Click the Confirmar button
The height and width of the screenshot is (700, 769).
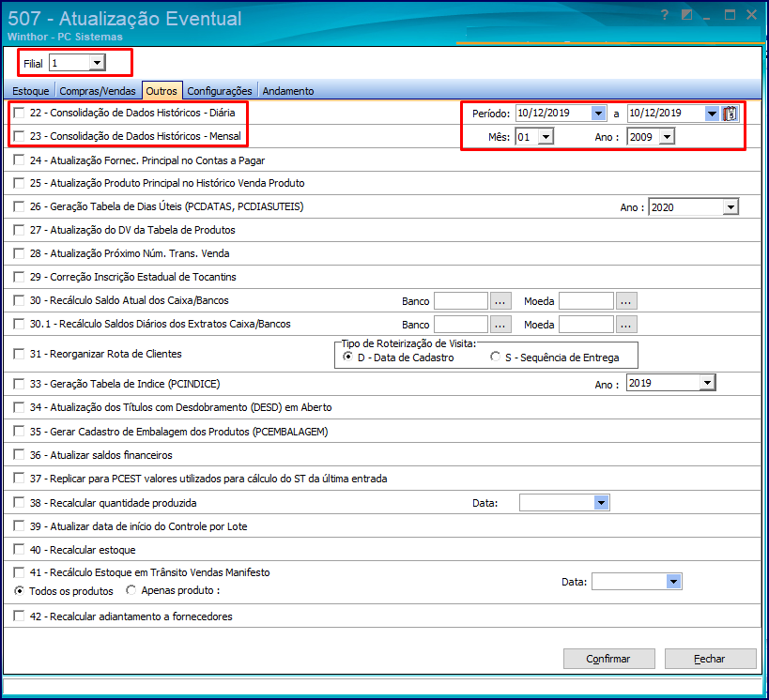[x=608, y=659]
